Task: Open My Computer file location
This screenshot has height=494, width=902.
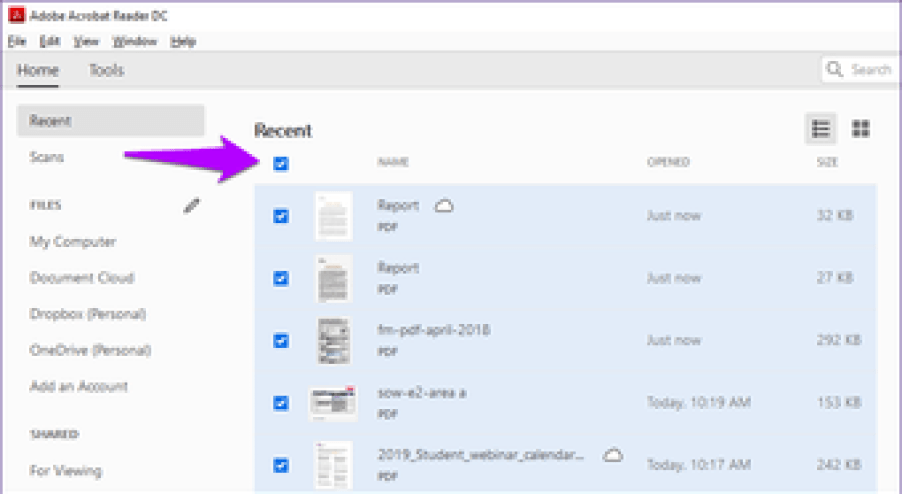Action: [73, 242]
